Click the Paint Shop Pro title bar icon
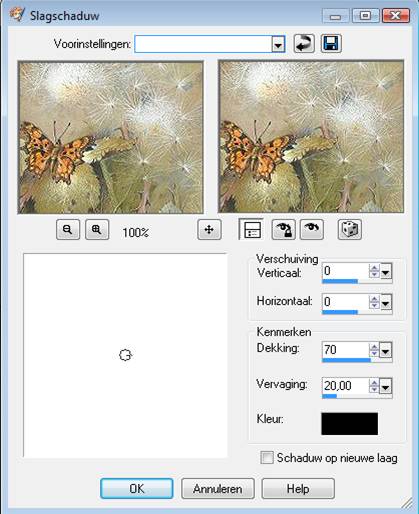The image size is (419, 514). [16, 15]
